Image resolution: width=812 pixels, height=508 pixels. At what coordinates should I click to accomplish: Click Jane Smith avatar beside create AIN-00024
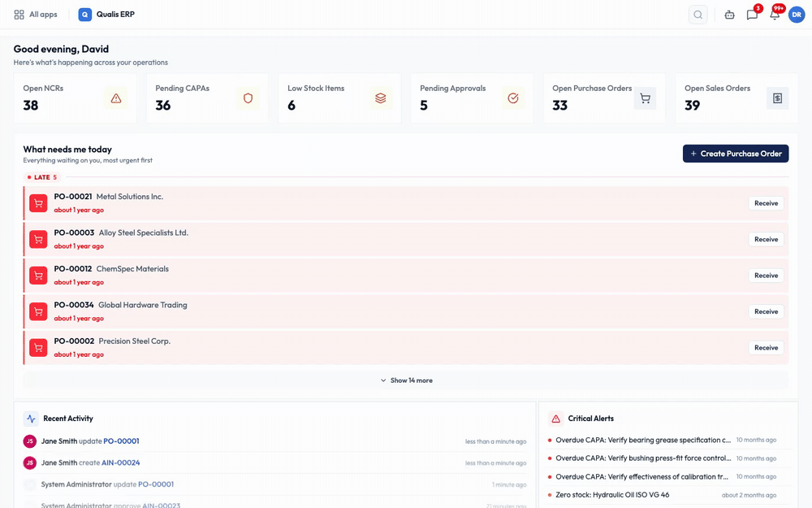(29, 463)
